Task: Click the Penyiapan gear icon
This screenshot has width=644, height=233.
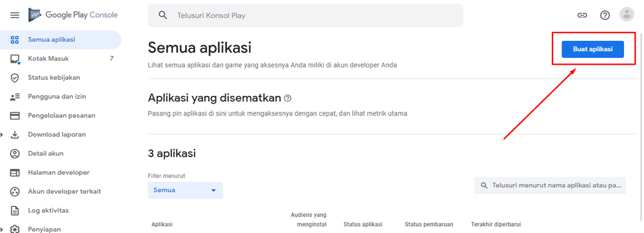Action: tap(15, 229)
